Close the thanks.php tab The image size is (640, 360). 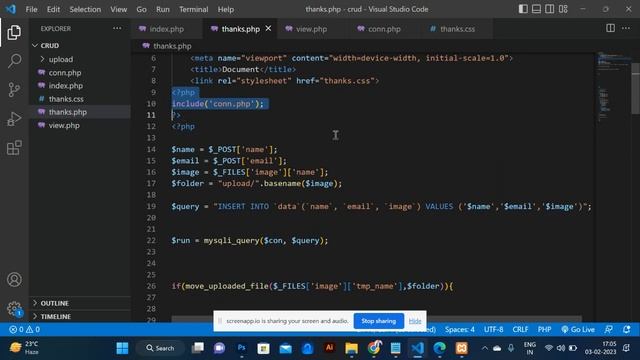tap(268, 29)
